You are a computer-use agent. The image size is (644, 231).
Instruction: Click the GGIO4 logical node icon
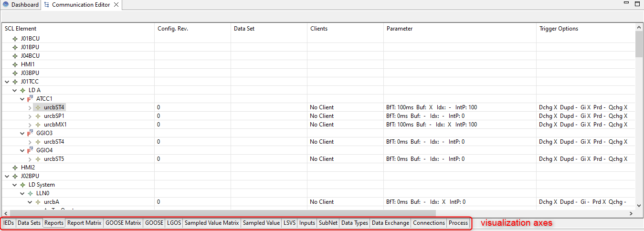tap(31, 150)
